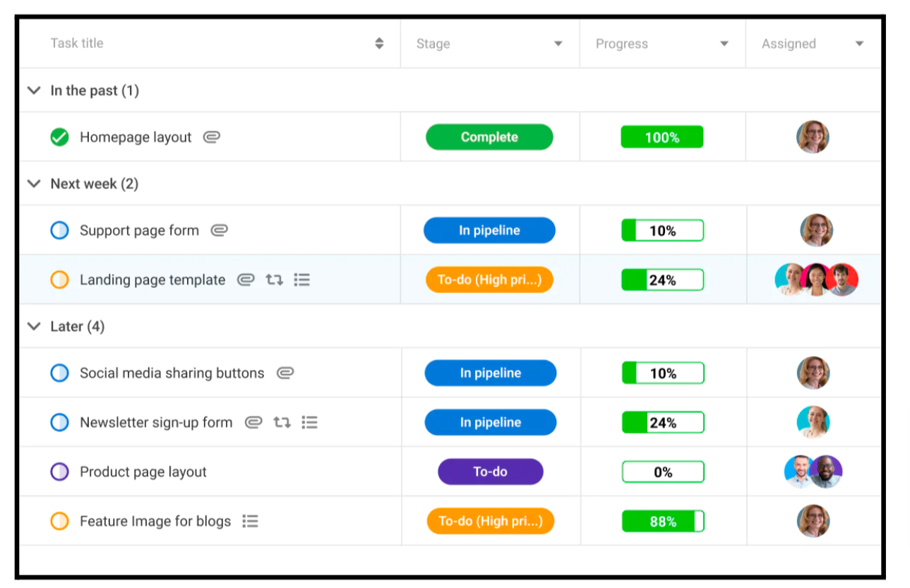The height and width of the screenshot is (588, 910).
Task: Sort by Task title column header arrows
Action: click(379, 44)
